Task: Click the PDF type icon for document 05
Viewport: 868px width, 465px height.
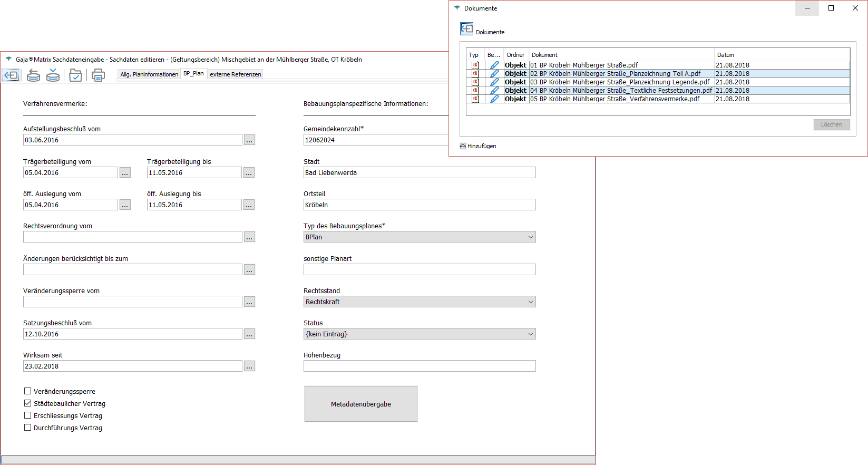Action: pyautogui.click(x=475, y=99)
